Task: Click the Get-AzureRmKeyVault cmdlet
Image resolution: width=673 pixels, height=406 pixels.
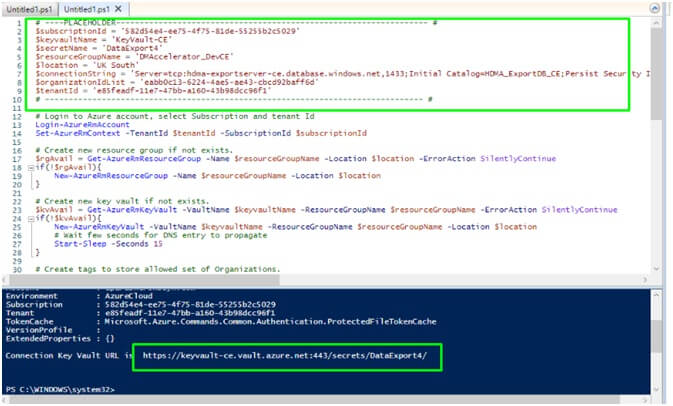Action: point(132,210)
